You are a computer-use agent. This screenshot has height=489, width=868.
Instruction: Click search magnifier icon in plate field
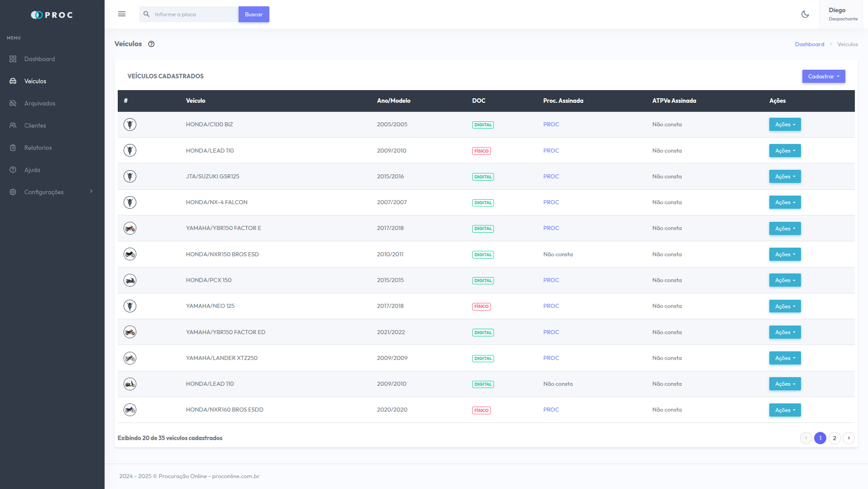(146, 14)
